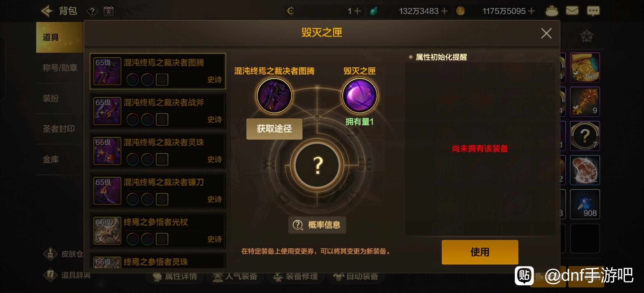Select 终焉之参悟者光杖 from the list

pos(158,230)
